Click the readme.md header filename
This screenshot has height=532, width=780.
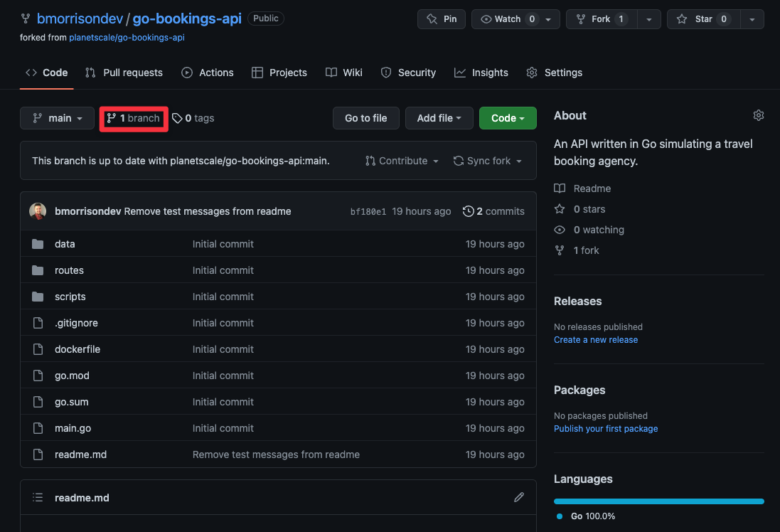pyautogui.click(x=82, y=498)
